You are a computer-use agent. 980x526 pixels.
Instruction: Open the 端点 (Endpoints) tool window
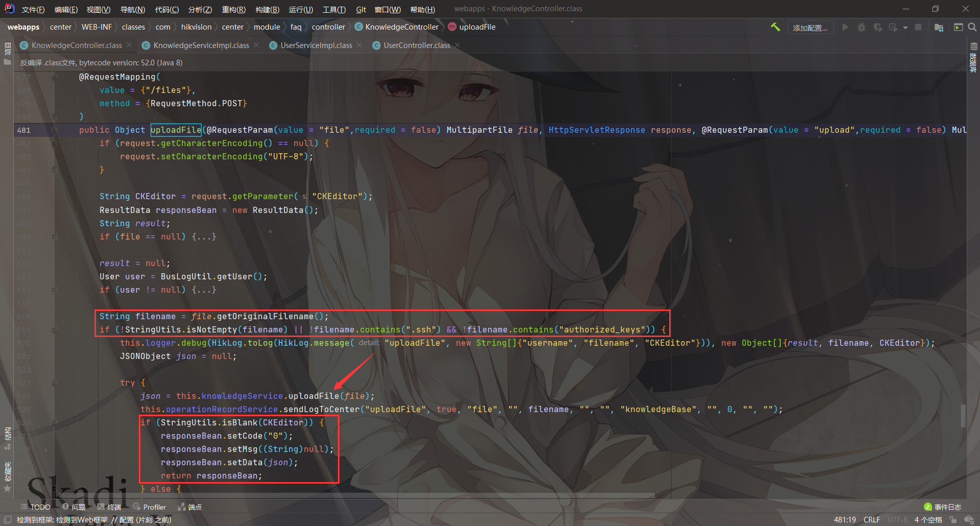pos(189,507)
